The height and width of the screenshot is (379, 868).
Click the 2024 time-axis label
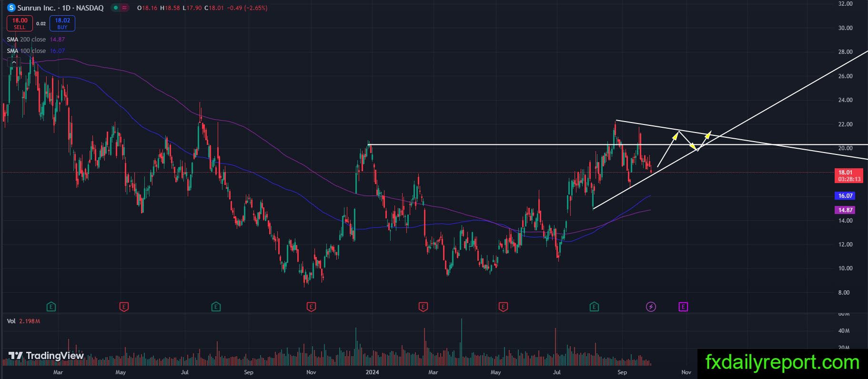tap(372, 372)
